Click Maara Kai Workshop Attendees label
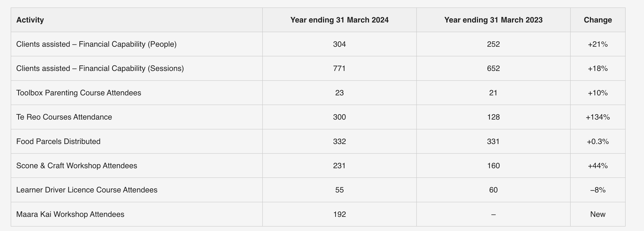This screenshot has height=231, width=644. [70, 214]
